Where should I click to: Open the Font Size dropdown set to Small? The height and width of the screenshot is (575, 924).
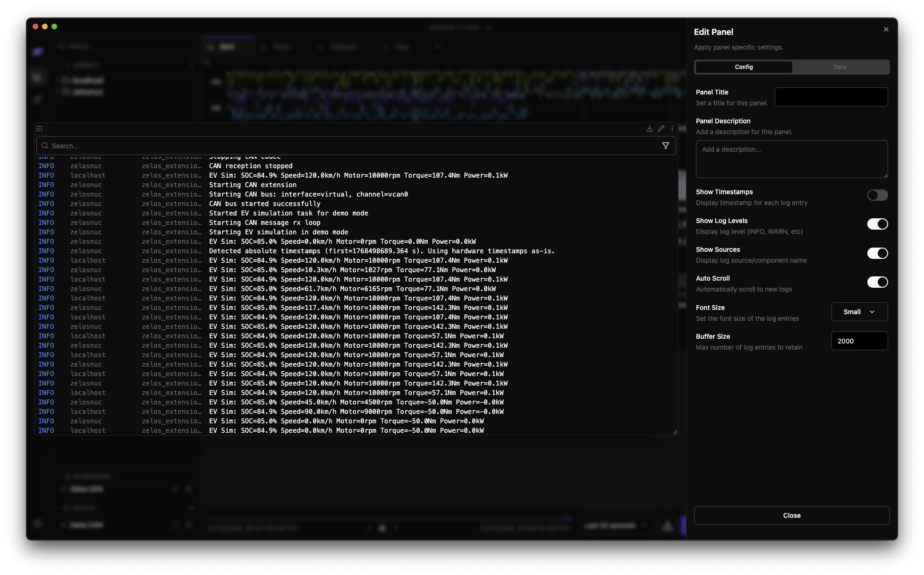[859, 312]
